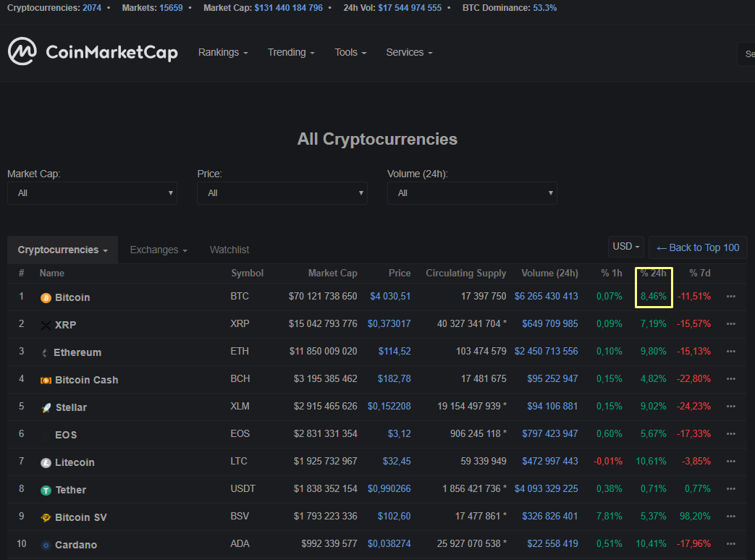Viewport: 755px width, 560px height.
Task: Click the Bitcoin SV icon
Action: click(x=46, y=517)
